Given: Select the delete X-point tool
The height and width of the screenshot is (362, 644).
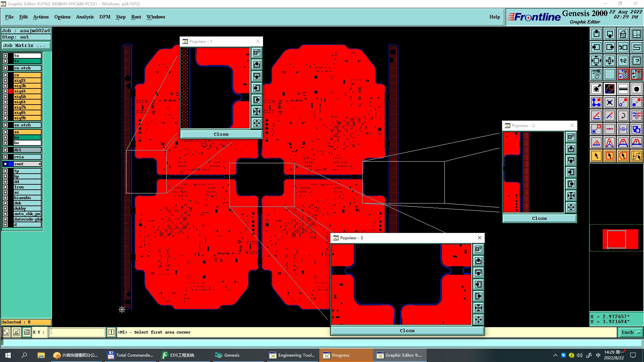Looking at the screenshot, I should [609, 102].
